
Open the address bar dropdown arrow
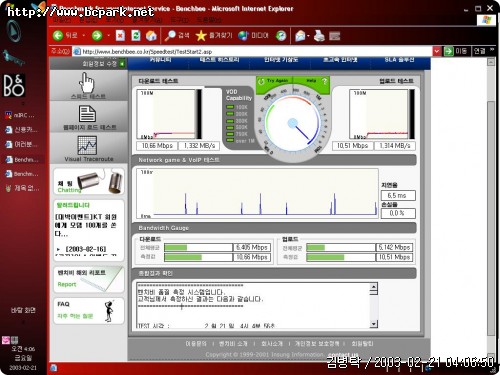coord(437,51)
